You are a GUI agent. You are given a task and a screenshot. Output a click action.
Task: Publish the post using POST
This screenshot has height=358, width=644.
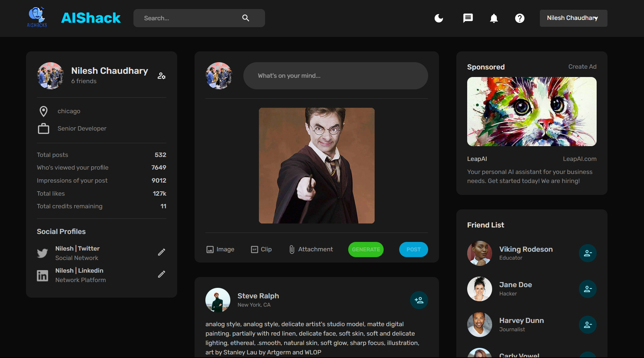coord(413,249)
